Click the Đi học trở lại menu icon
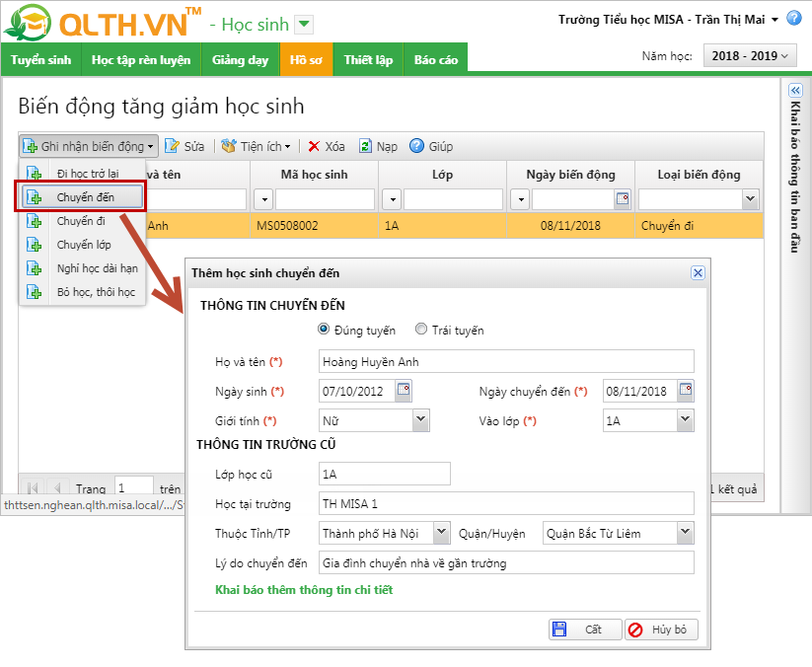The height and width of the screenshot is (667, 812). [x=34, y=174]
